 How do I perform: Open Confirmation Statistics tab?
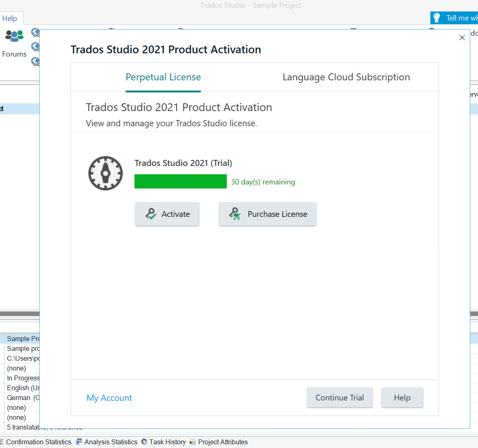(x=36, y=442)
